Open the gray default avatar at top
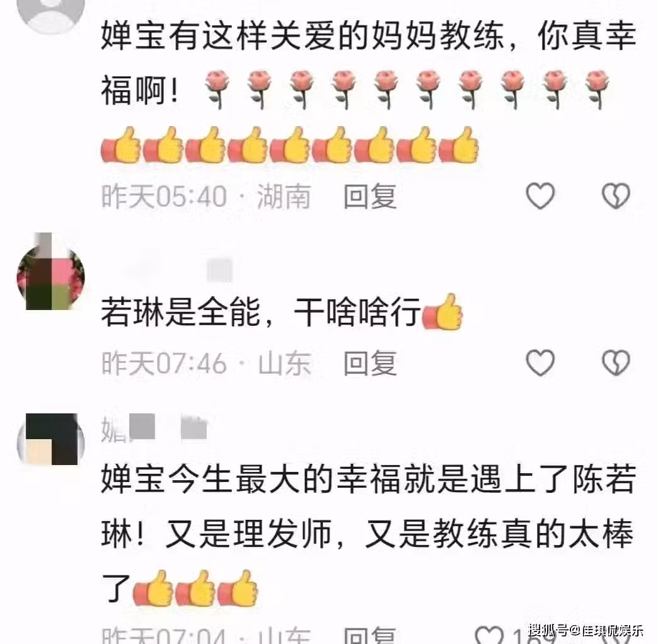The height and width of the screenshot is (644, 658). pyautogui.click(x=51, y=13)
